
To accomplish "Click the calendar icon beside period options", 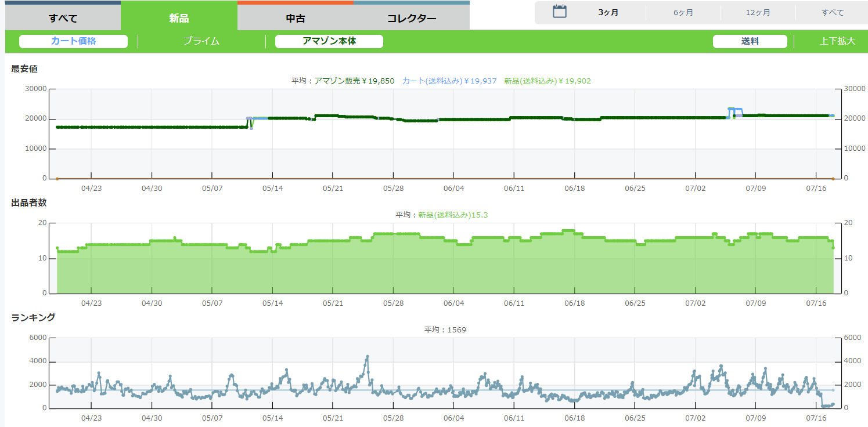I will (x=559, y=12).
